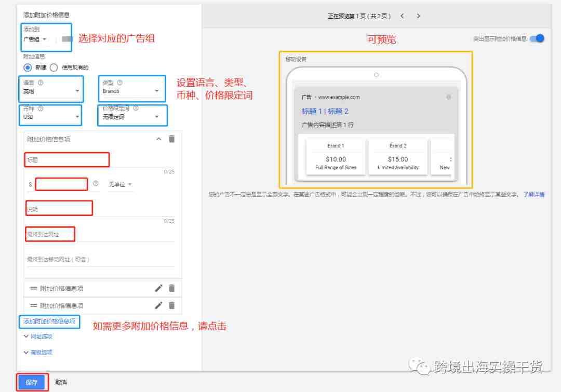Edit the second 附加价格信息项 row

[x=158, y=288]
